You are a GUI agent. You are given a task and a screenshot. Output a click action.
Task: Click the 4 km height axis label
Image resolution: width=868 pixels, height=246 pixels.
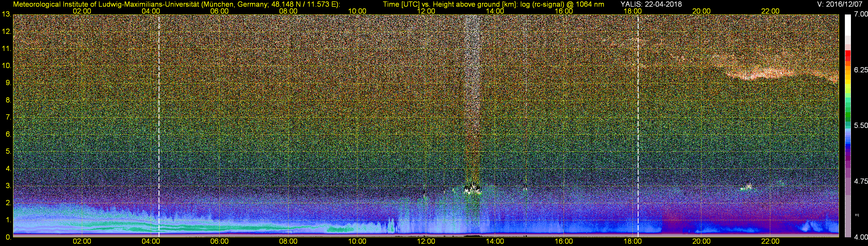[8, 168]
